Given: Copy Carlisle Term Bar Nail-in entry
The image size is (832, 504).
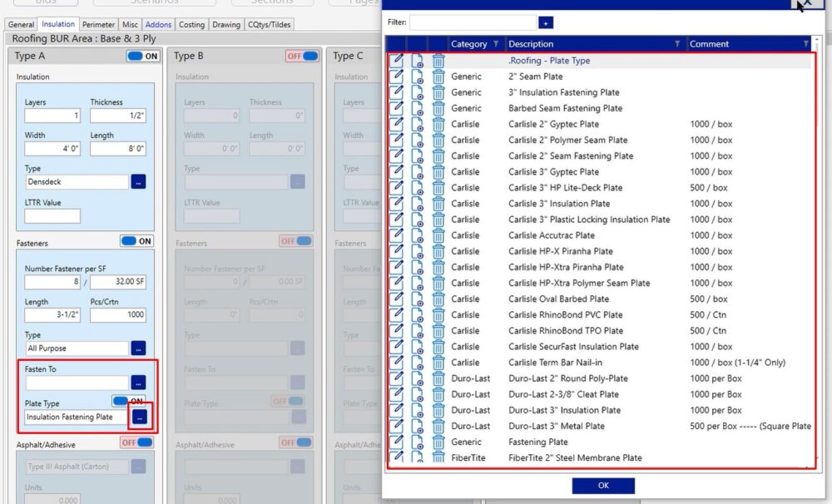Looking at the screenshot, I should coord(418,363).
